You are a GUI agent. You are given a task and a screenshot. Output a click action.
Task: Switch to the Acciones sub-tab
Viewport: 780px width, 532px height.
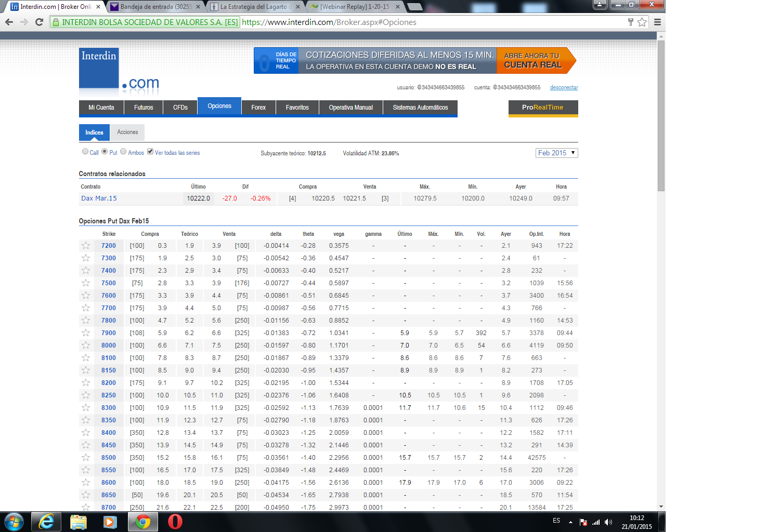pyautogui.click(x=127, y=132)
